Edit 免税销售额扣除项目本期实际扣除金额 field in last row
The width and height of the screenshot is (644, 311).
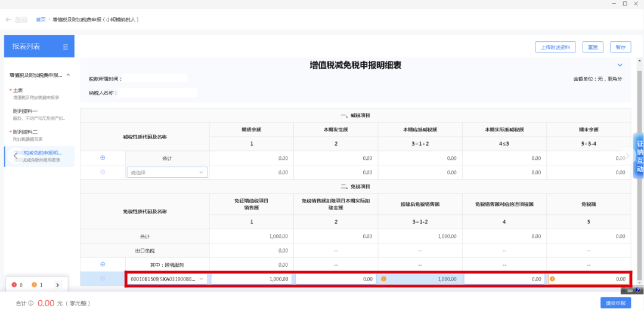[336, 279]
